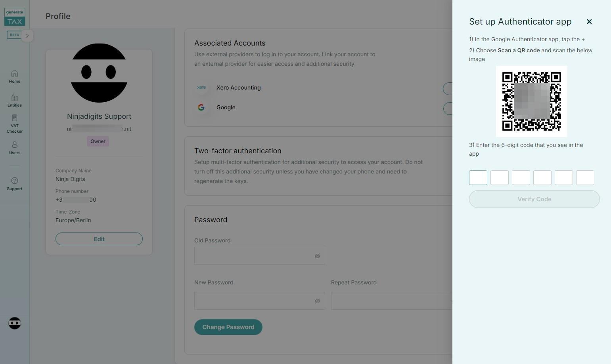
Task: Click the New Password field
Action: tap(260, 301)
